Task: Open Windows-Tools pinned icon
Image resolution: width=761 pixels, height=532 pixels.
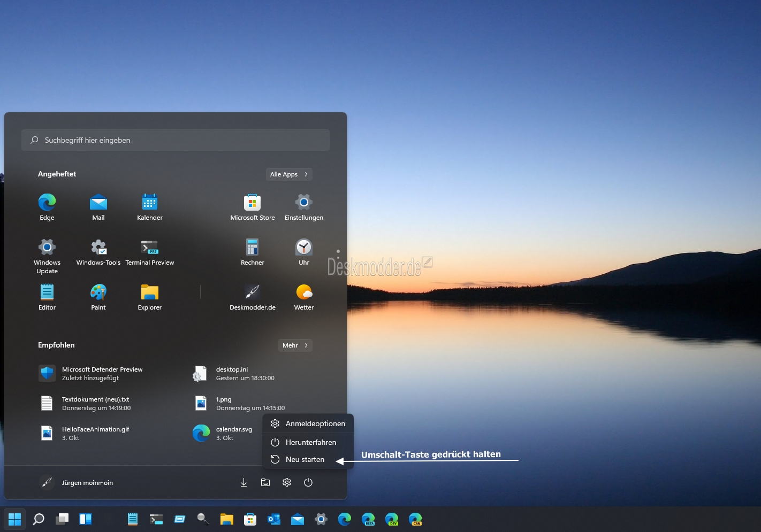Action: pos(98,252)
